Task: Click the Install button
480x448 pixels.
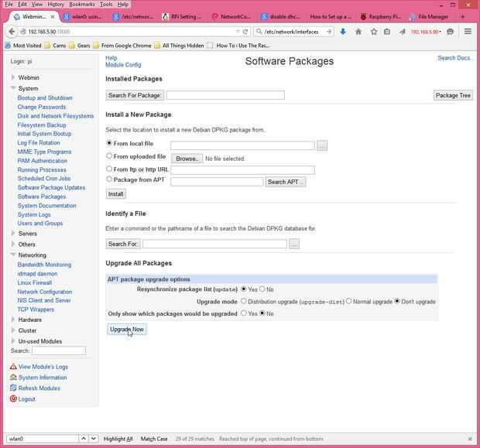Action: pyautogui.click(x=115, y=194)
